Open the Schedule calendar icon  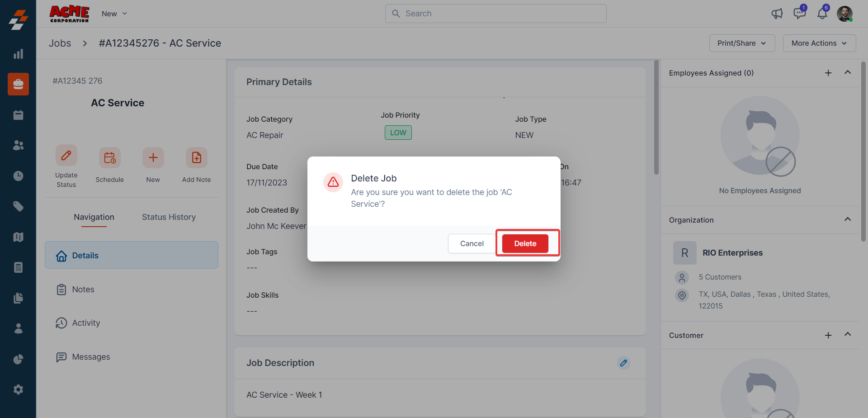109,158
